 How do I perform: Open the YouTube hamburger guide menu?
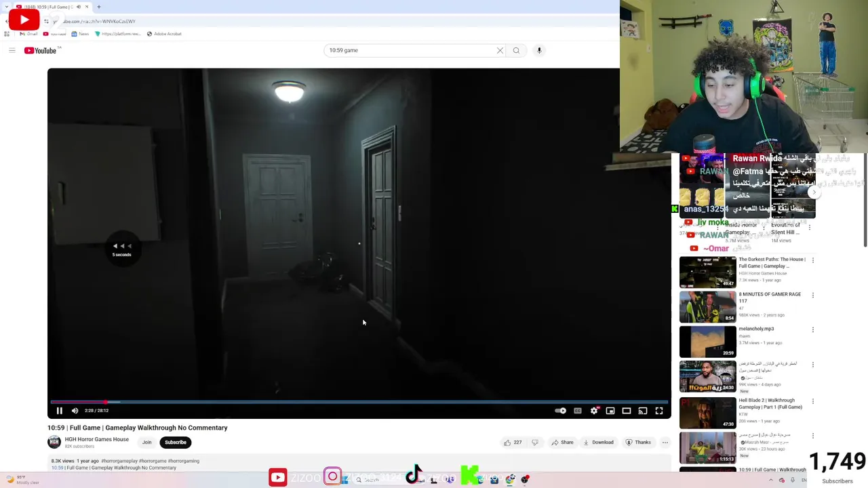click(x=12, y=50)
